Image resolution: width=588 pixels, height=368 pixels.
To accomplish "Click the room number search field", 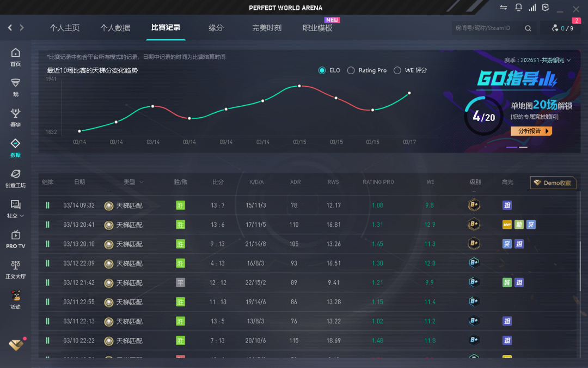I will (x=486, y=28).
